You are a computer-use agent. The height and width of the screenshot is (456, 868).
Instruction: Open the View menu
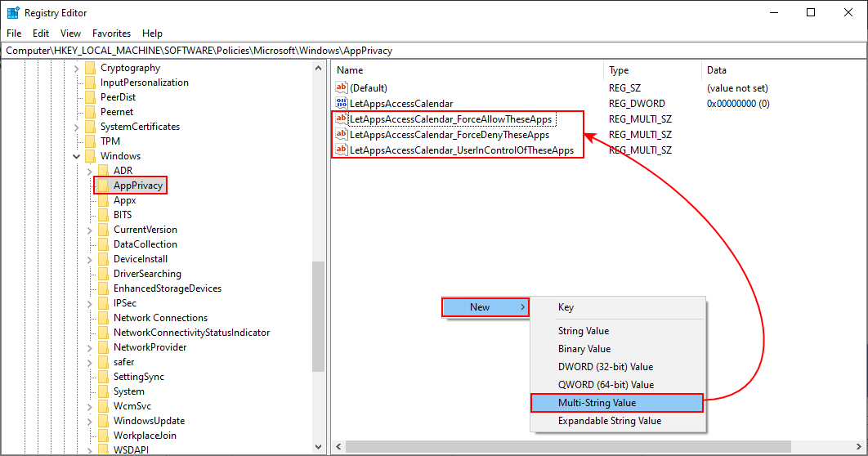pyautogui.click(x=70, y=34)
